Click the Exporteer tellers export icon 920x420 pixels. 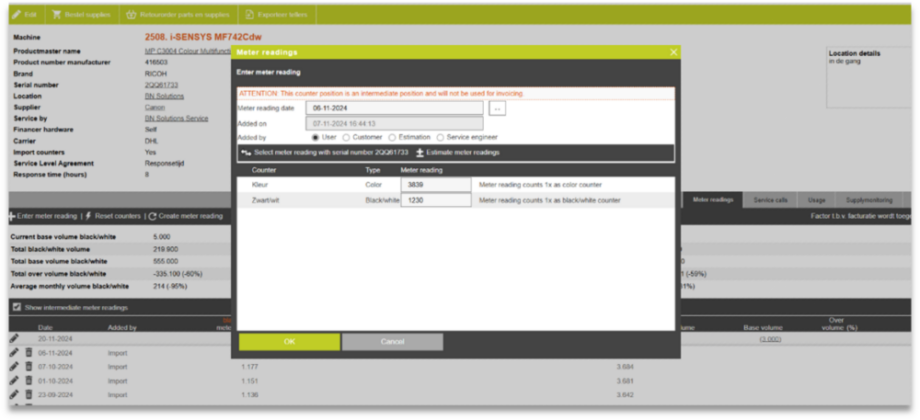(x=250, y=14)
